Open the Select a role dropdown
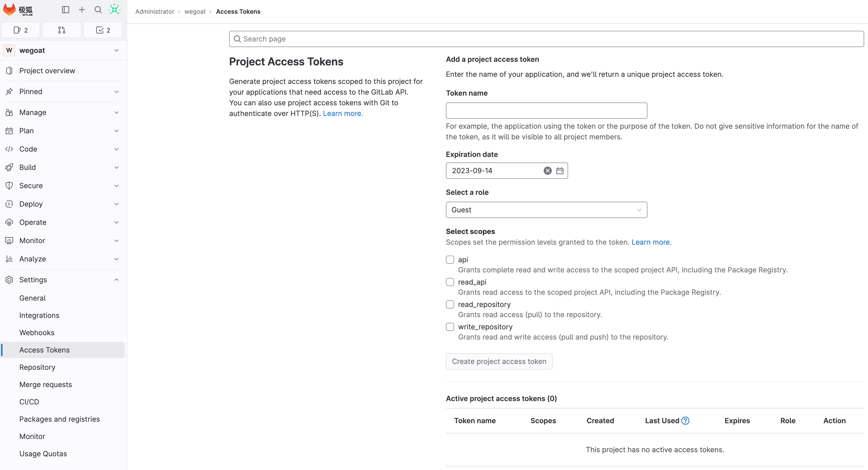Viewport: 868px width, 470px height. click(x=546, y=210)
